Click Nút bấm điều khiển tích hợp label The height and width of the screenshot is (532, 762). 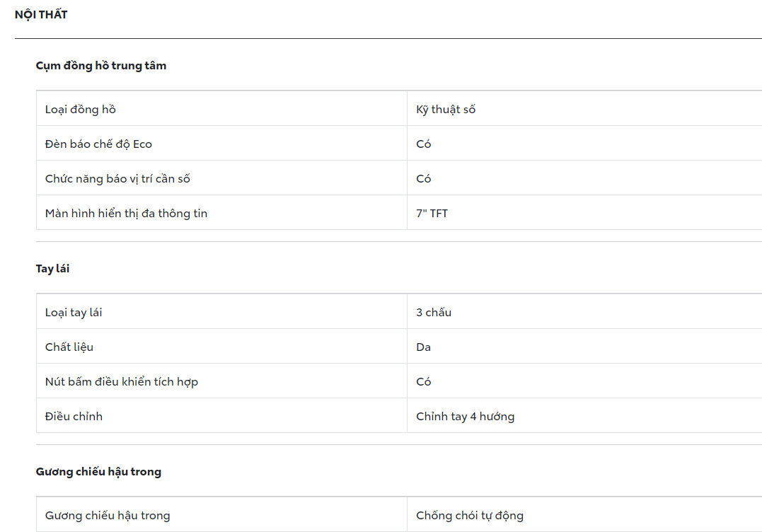click(122, 382)
